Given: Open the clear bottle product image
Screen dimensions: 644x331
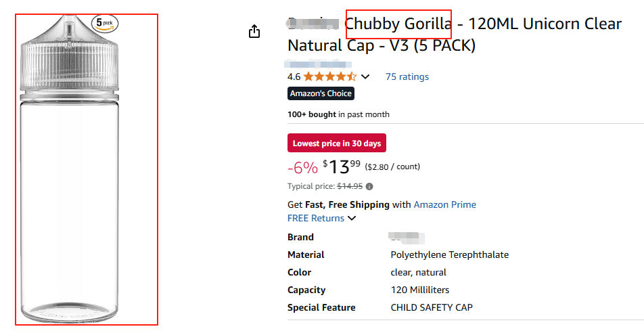Looking at the screenshot, I should pos(87,190).
